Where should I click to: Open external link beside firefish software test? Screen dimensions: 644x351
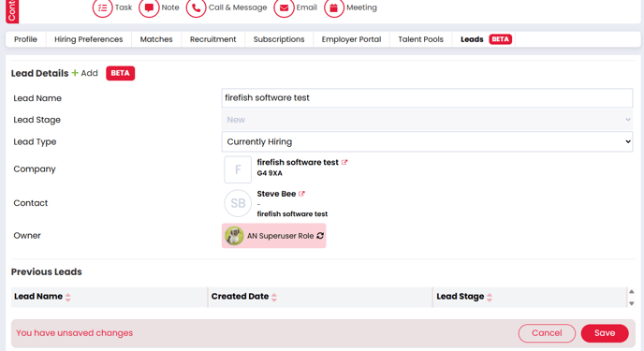[x=344, y=162]
